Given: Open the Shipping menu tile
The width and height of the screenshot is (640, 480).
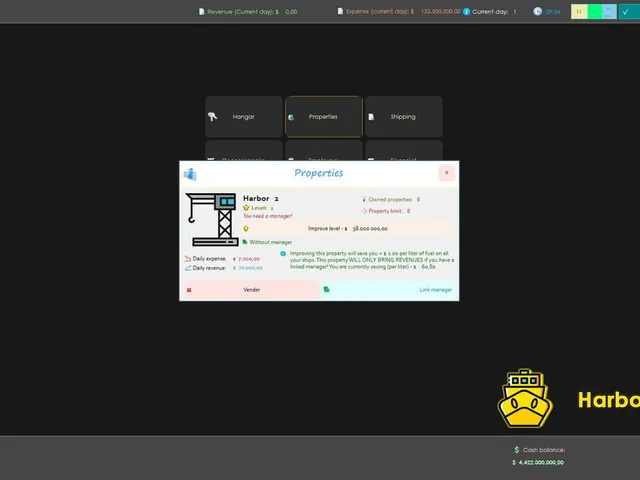Looking at the screenshot, I should tap(404, 117).
